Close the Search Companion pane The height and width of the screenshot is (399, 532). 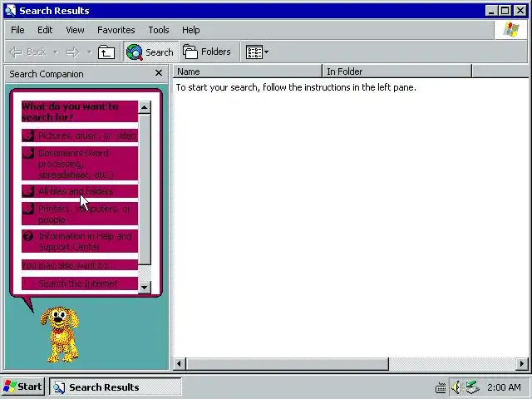(x=159, y=73)
